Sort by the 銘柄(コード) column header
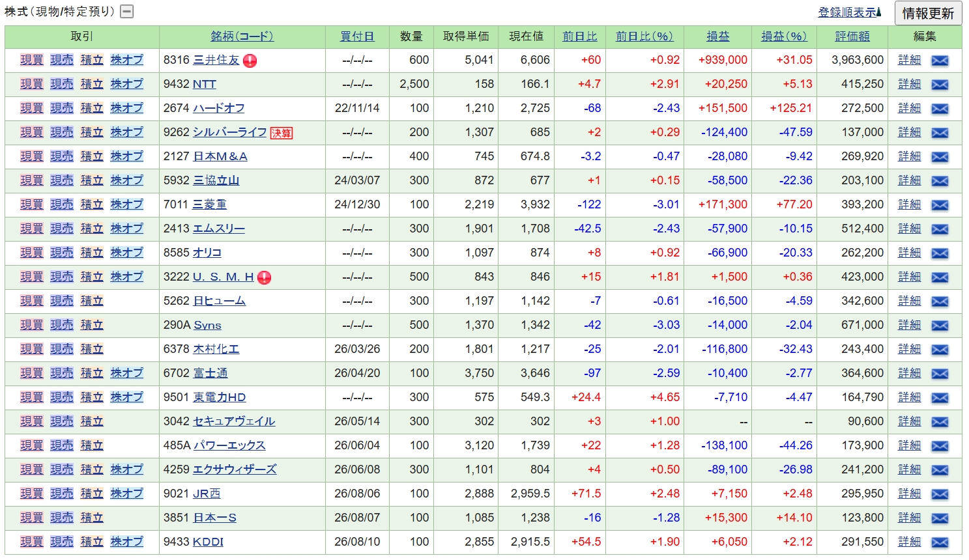Image resolution: width=969 pixels, height=560 pixels. click(x=242, y=36)
